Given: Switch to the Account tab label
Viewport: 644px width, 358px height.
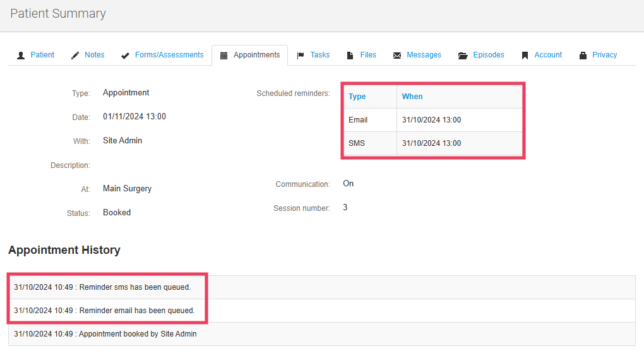Looking at the screenshot, I should 548,55.
